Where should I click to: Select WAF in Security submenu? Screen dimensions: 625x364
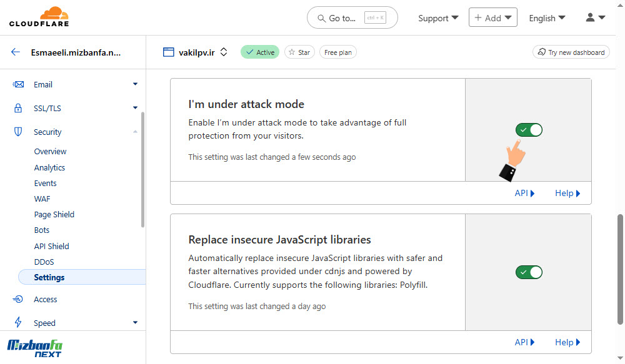(42, 199)
